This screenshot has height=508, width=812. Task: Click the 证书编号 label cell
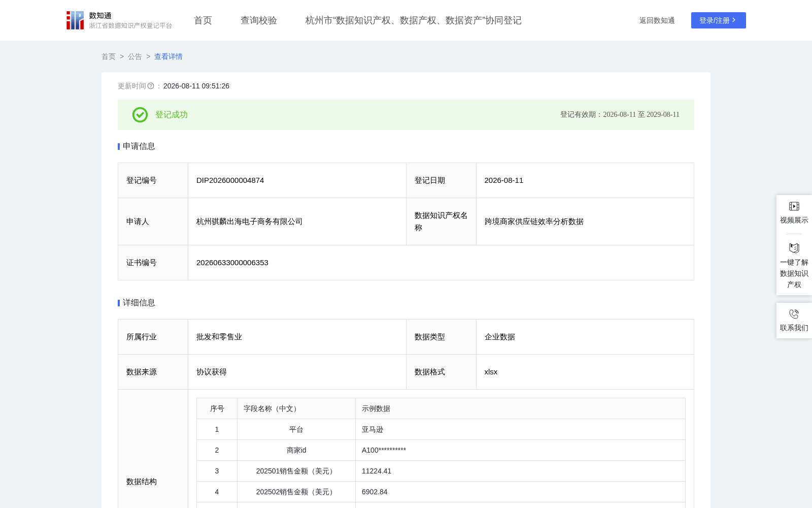[x=153, y=263]
